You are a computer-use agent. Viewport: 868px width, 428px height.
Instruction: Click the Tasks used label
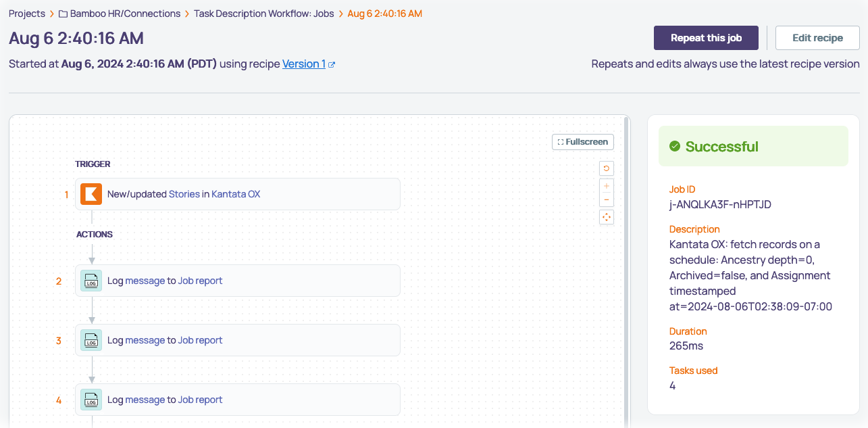694,371
